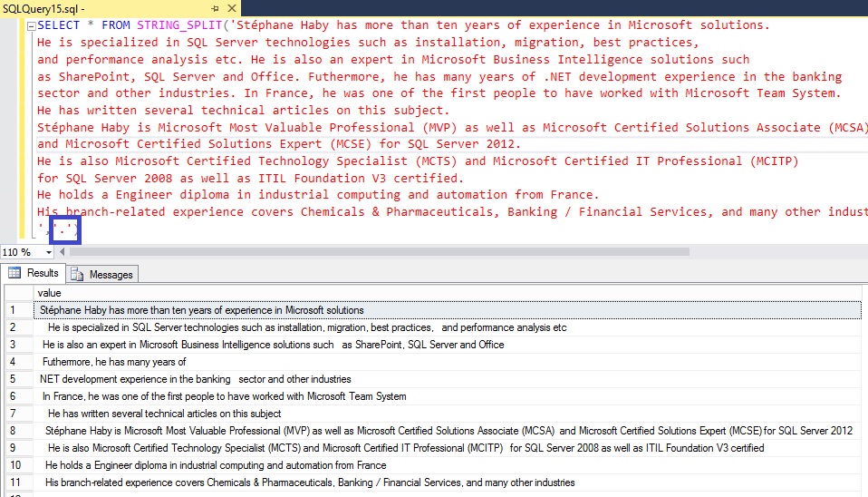Select cell 'Stéphane Haby is Microsoft Most Valuable Professional'
Image resolution: width=868 pixels, height=497 pixels.
[448, 431]
